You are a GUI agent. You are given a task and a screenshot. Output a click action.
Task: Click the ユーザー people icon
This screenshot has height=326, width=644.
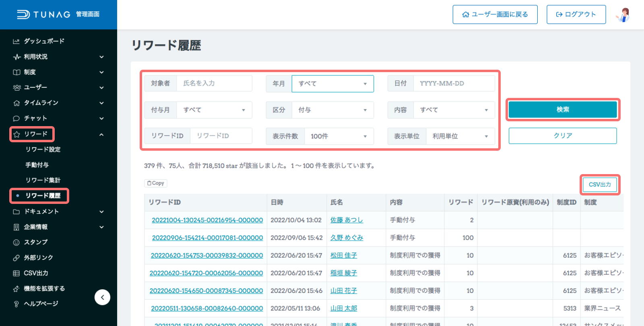pyautogui.click(x=17, y=87)
